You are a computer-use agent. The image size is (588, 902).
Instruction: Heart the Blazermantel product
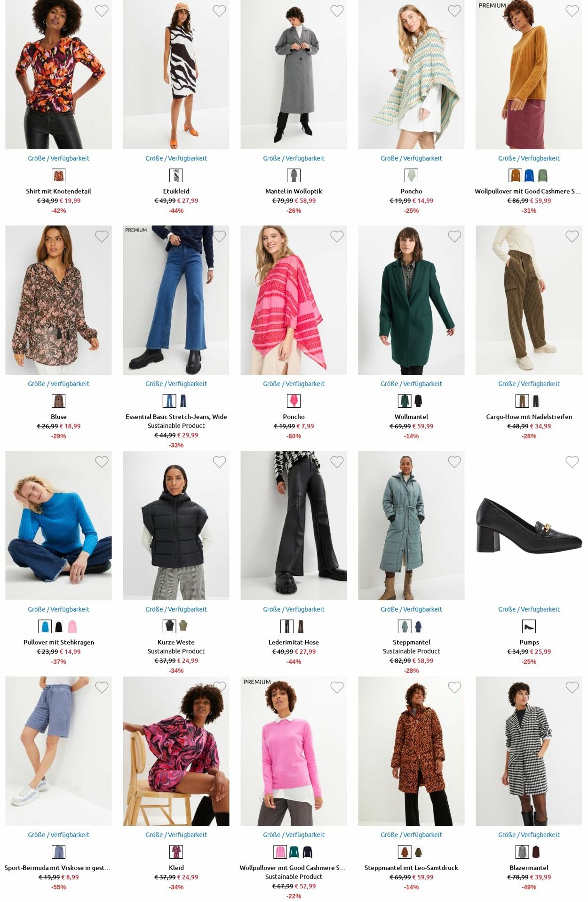[x=572, y=687]
